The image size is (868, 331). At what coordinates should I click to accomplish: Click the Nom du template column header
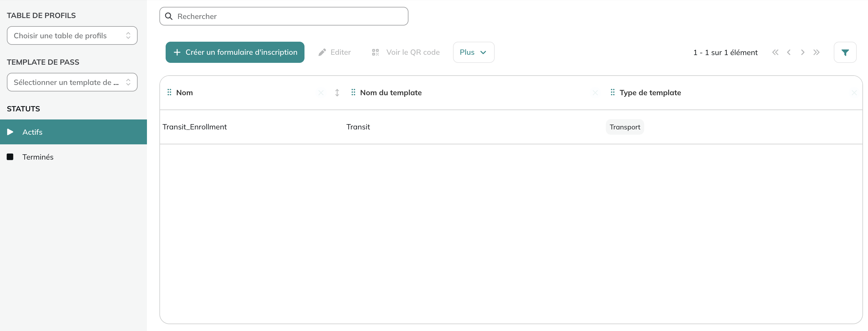(x=391, y=93)
